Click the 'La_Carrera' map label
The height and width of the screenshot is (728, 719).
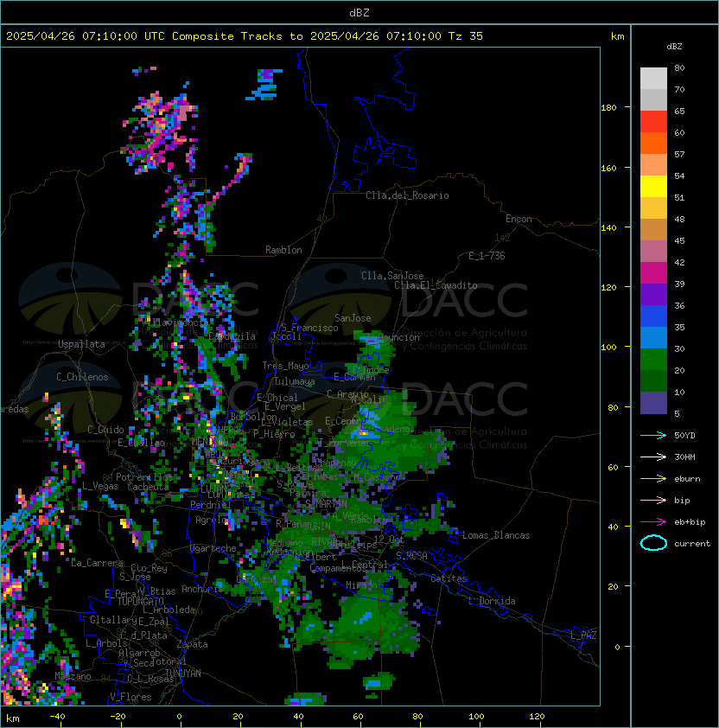coord(97,563)
